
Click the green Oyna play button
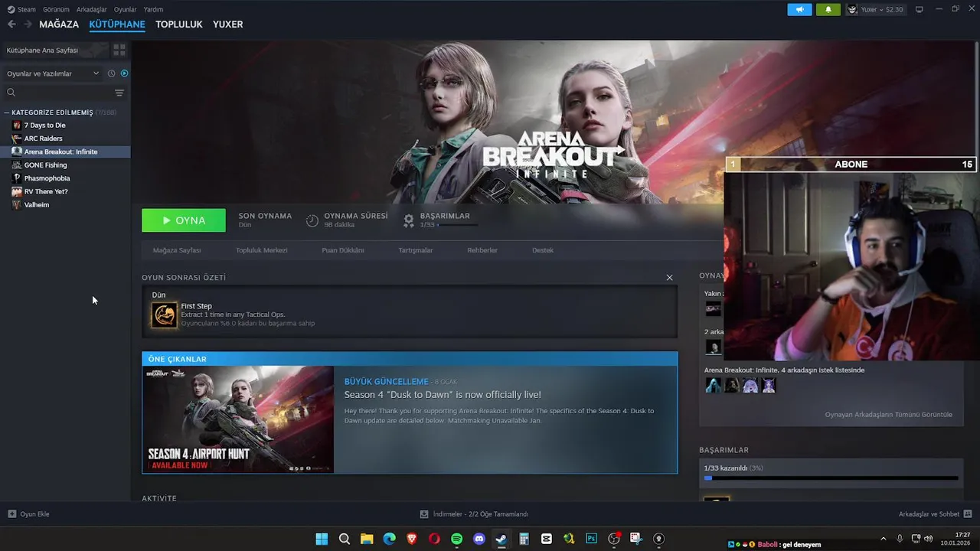pyautogui.click(x=184, y=220)
